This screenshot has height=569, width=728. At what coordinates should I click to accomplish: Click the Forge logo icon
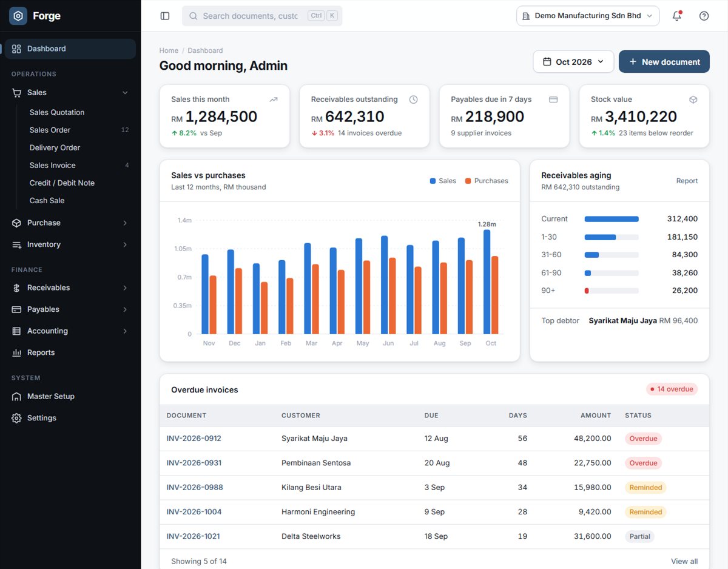coord(18,16)
